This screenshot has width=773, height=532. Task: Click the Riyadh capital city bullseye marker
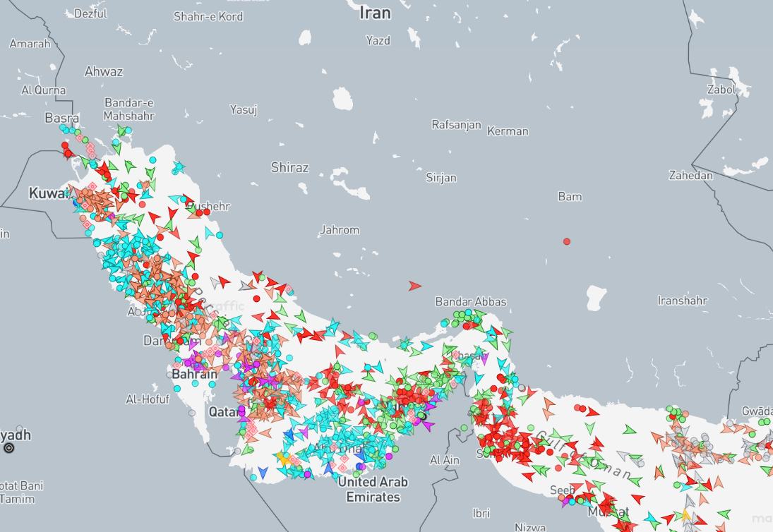8,447
